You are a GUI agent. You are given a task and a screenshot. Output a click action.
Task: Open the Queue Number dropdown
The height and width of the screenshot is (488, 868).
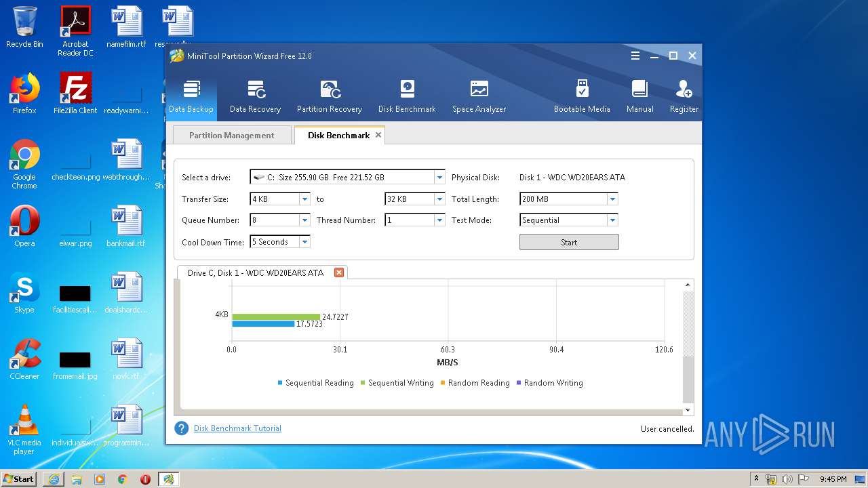pos(304,220)
